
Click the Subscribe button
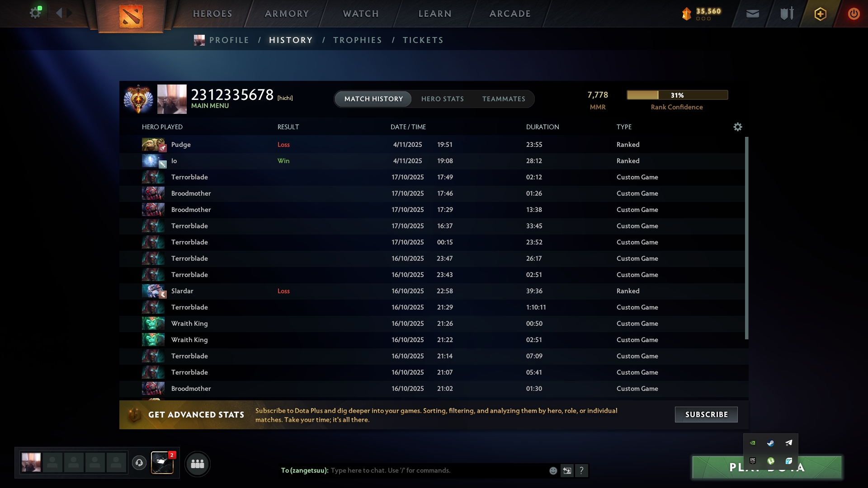pos(706,415)
